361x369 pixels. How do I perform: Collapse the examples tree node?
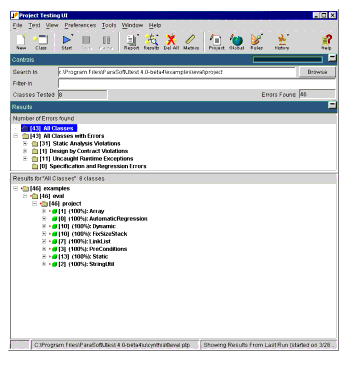15,189
